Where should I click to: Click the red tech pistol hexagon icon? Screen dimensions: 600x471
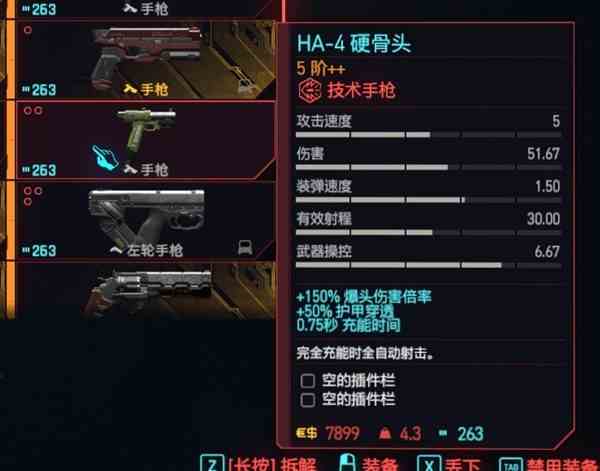[310, 91]
